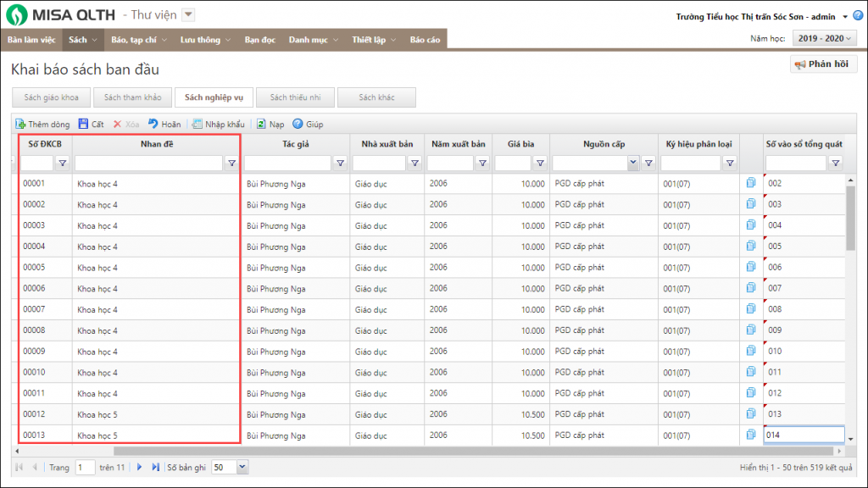868x488 pixels.
Task: Open the Giúp help icon
Action: click(298, 124)
